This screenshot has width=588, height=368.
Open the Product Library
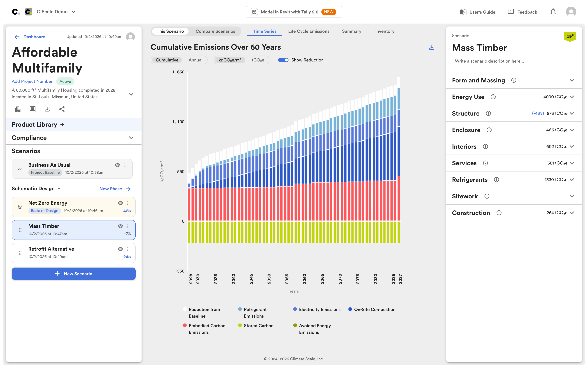click(x=74, y=125)
